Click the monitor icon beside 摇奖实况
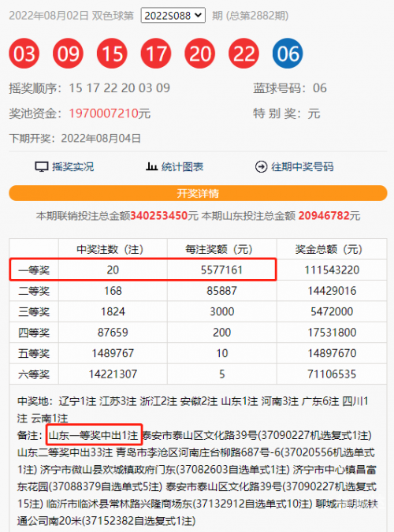The width and height of the screenshot is (394, 532). (x=42, y=167)
